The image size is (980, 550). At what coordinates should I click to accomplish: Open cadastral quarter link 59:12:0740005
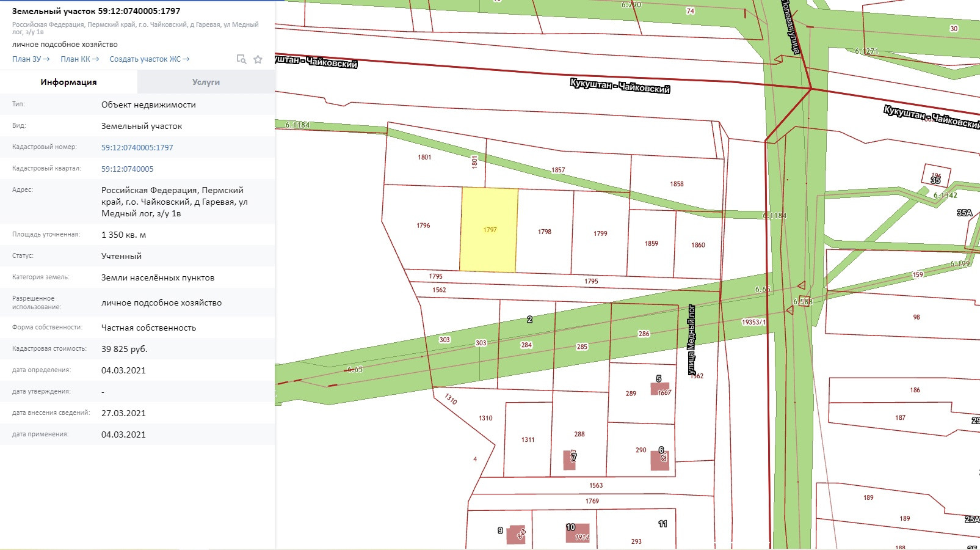tap(128, 169)
